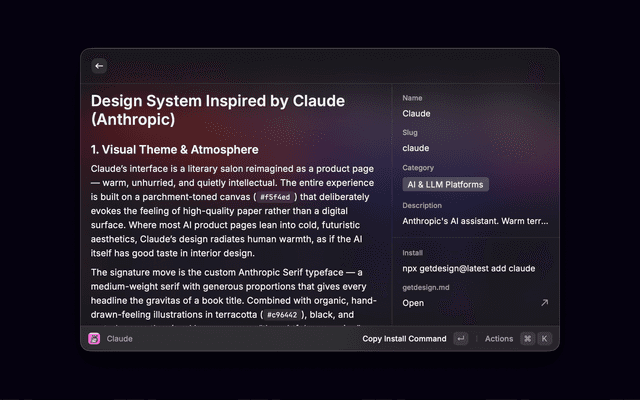Screen dimensions: 640x400
Task: Click the Return key hint icon
Action: tap(461, 338)
